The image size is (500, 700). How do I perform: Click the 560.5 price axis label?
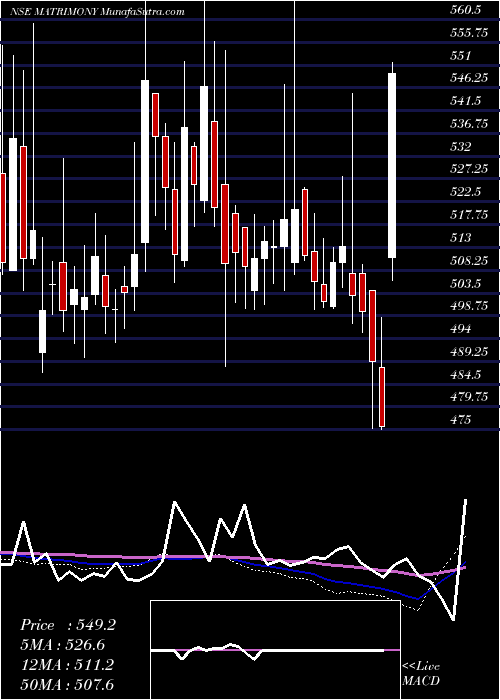[x=465, y=10]
